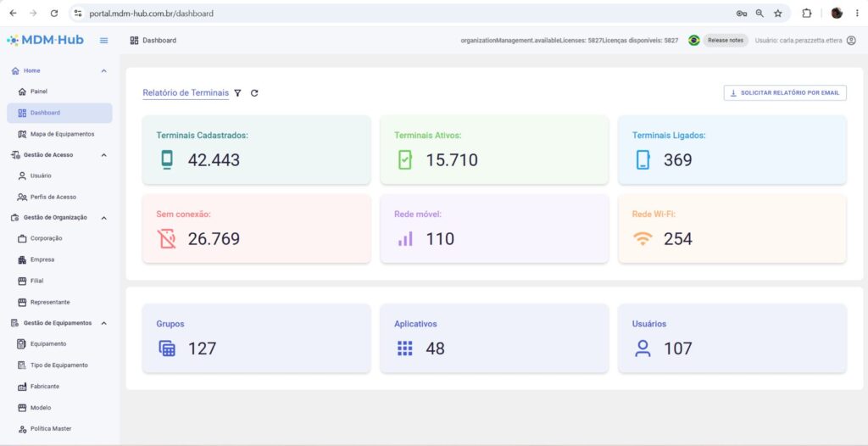Click the filter icon beside Relatório de Terminais
Image resolution: width=868 pixels, height=446 pixels.
237,93
